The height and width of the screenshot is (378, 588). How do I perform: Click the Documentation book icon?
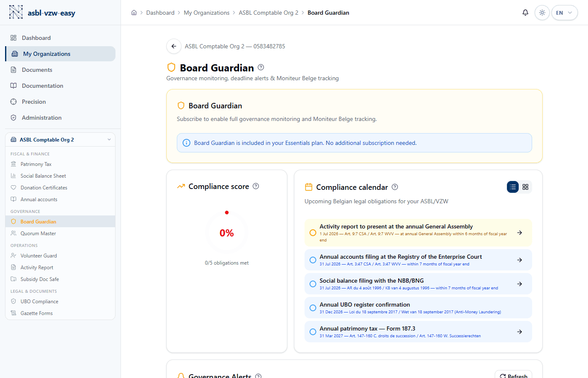click(x=13, y=86)
